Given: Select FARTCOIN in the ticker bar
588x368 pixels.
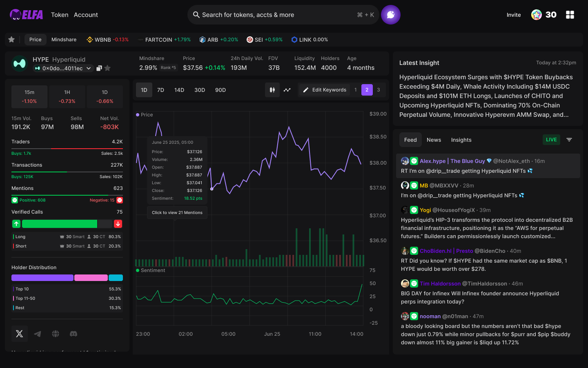Looking at the screenshot, I should pos(165,40).
